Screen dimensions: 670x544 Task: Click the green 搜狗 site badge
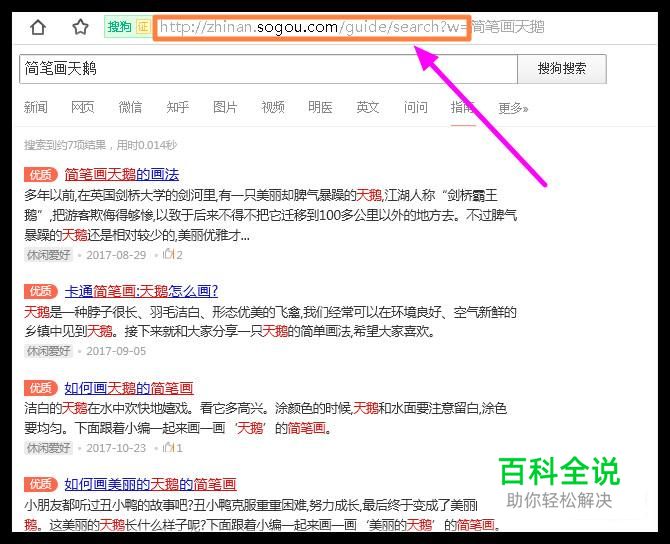click(119, 27)
